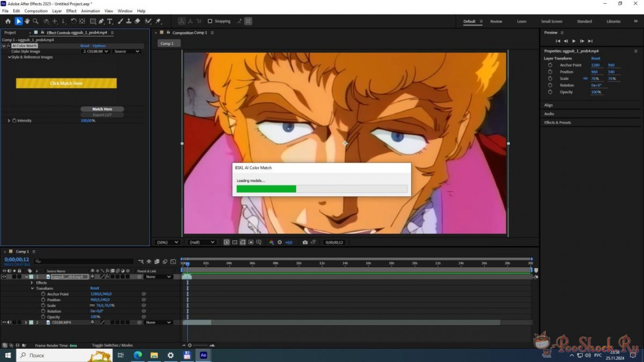Click Reset in Layer Transform properties

tap(596, 58)
